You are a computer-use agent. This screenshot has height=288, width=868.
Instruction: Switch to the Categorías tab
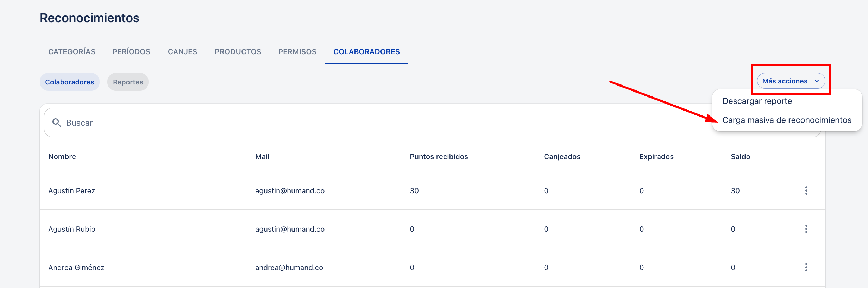click(72, 52)
